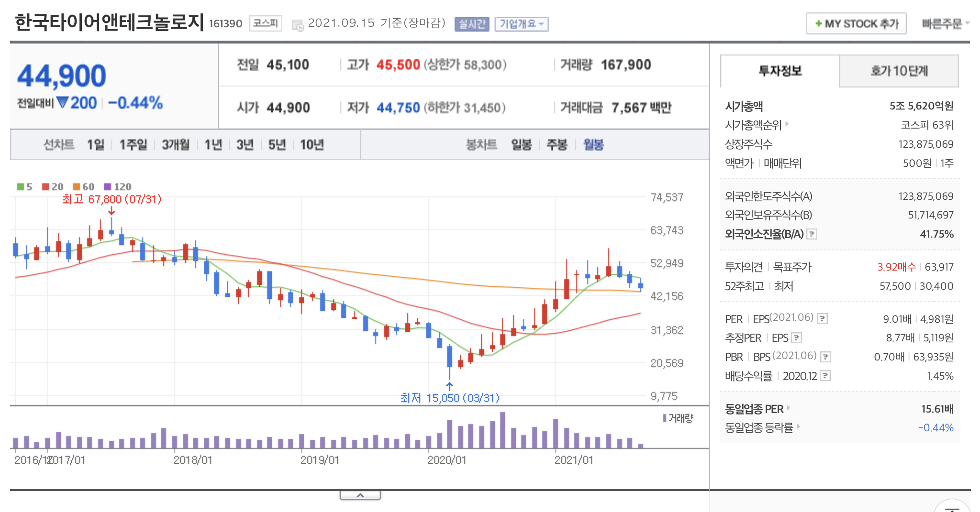Select 주봉 candlestick chart
980x512 pixels.
point(557,144)
